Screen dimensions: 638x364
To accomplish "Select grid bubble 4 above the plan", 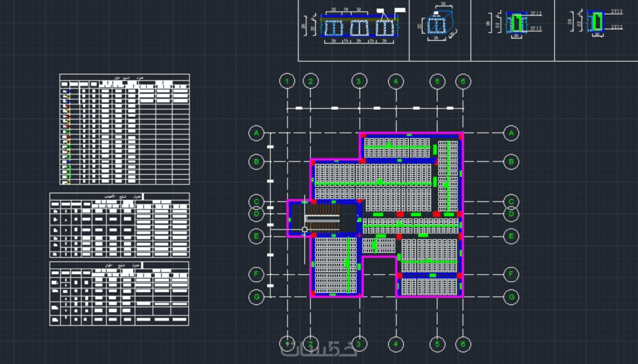I will (x=396, y=81).
